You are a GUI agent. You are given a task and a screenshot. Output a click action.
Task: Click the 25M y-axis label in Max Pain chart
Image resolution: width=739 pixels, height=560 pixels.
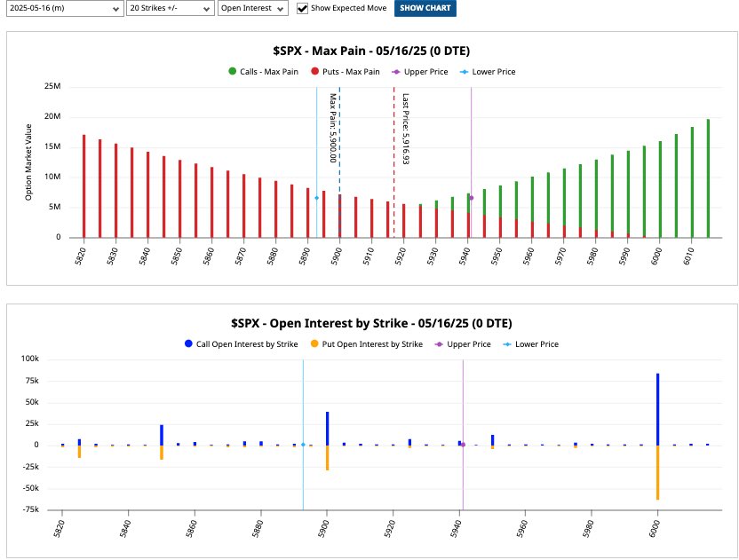click(52, 86)
